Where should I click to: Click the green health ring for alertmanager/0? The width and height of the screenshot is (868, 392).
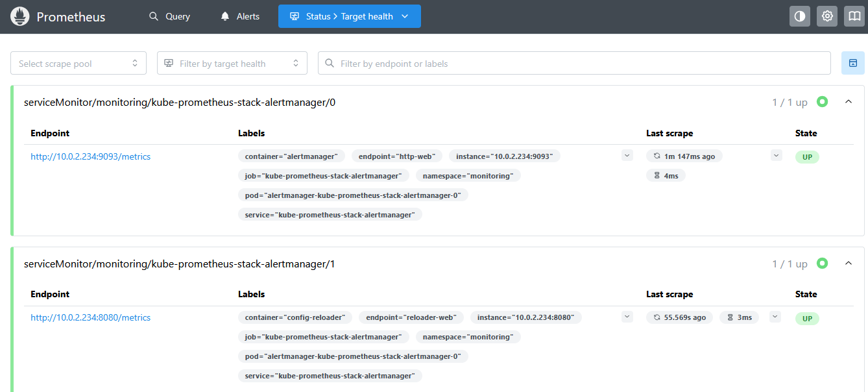coord(822,102)
